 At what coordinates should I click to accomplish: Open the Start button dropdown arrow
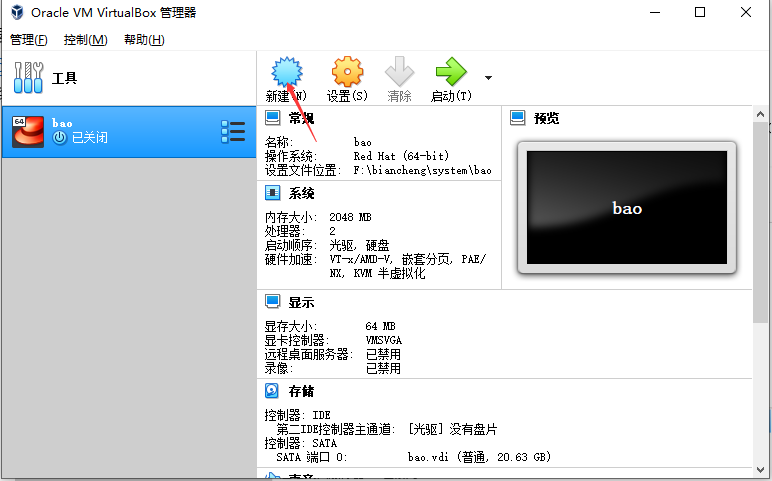pyautogui.click(x=488, y=78)
